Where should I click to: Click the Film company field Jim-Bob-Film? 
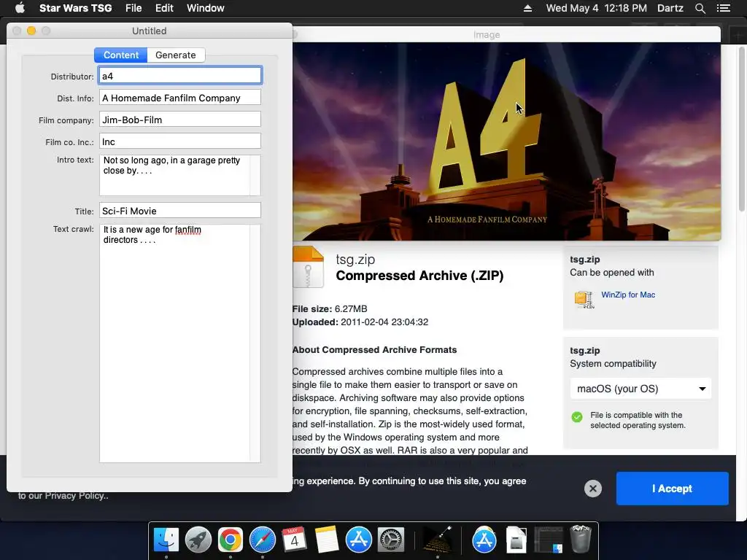pos(180,120)
